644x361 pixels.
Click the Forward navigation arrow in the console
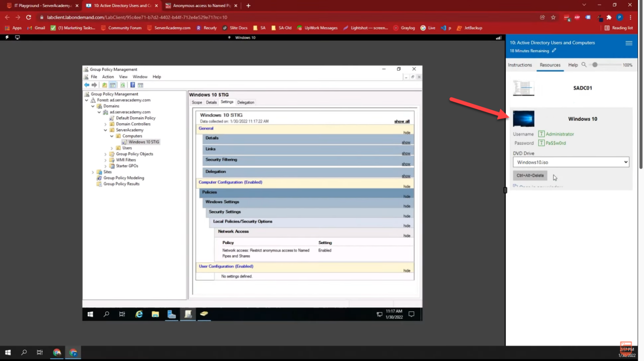click(94, 85)
